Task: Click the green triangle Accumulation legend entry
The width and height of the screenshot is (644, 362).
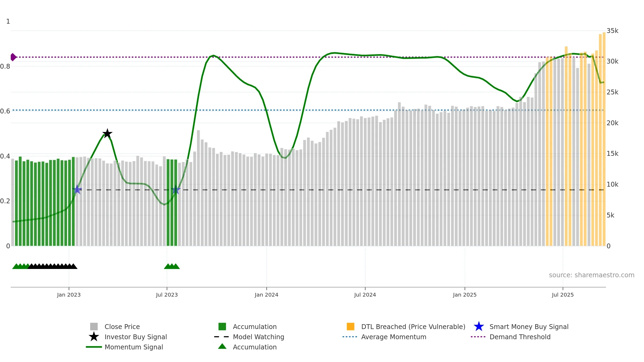Action: click(x=254, y=347)
